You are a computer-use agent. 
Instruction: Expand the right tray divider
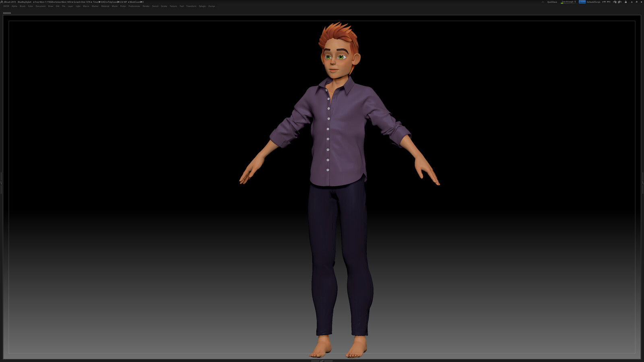tap(643, 183)
